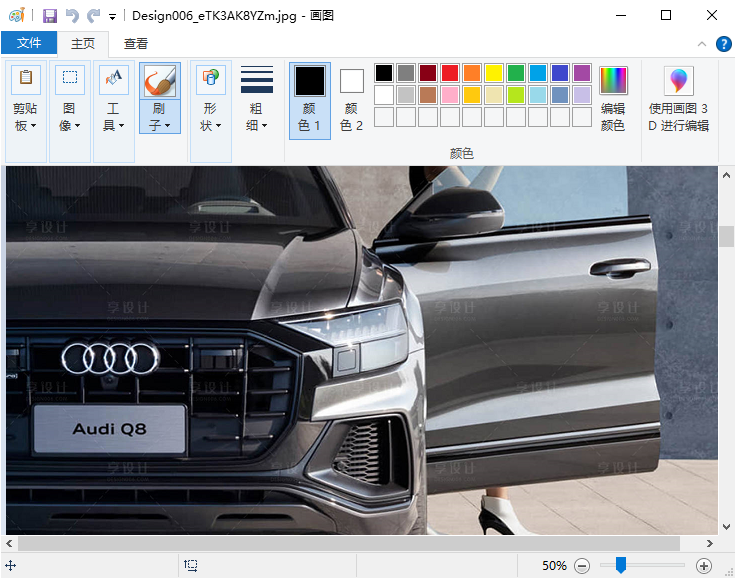Click the Redo arrow icon
736x579 pixels.
pyautogui.click(x=93, y=16)
